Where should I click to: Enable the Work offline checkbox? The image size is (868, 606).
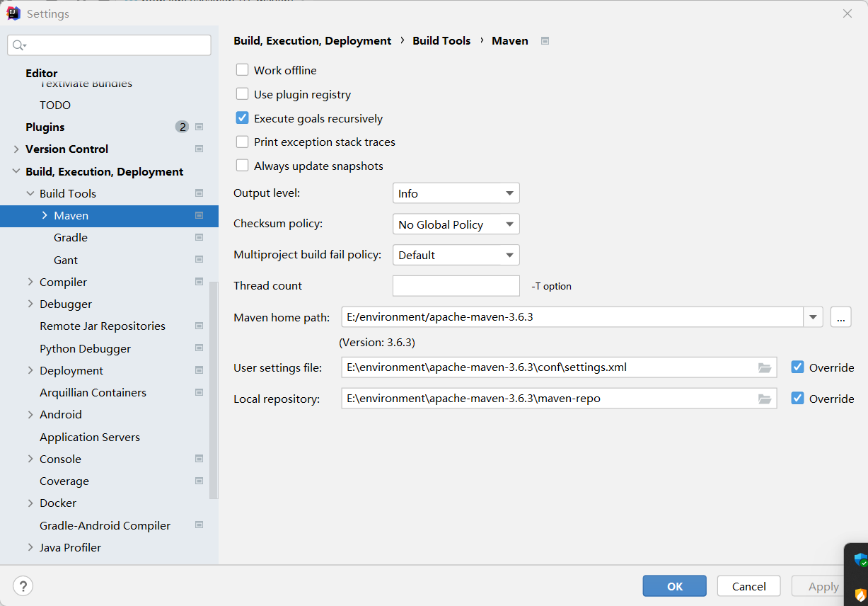tap(243, 70)
